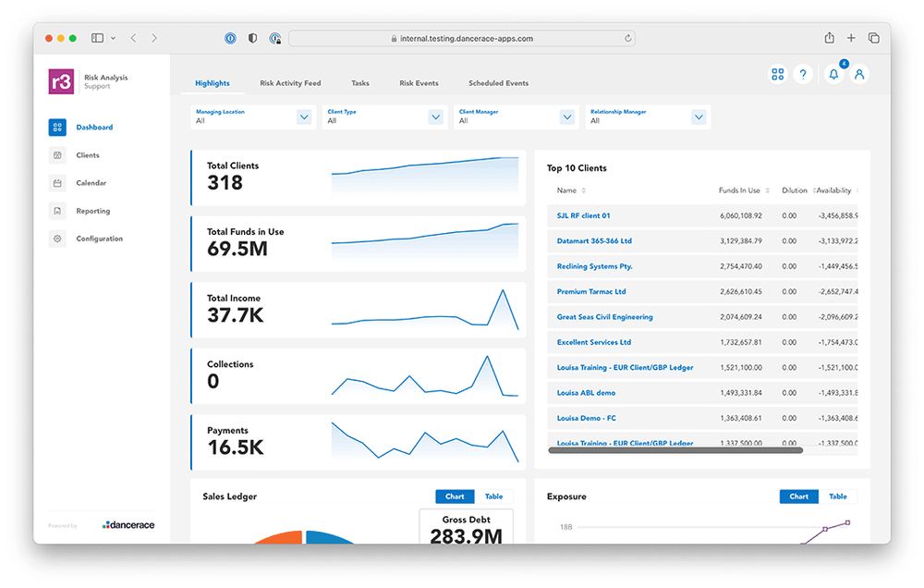Switch Exposure to Table view
924x588 pixels.
coord(838,496)
